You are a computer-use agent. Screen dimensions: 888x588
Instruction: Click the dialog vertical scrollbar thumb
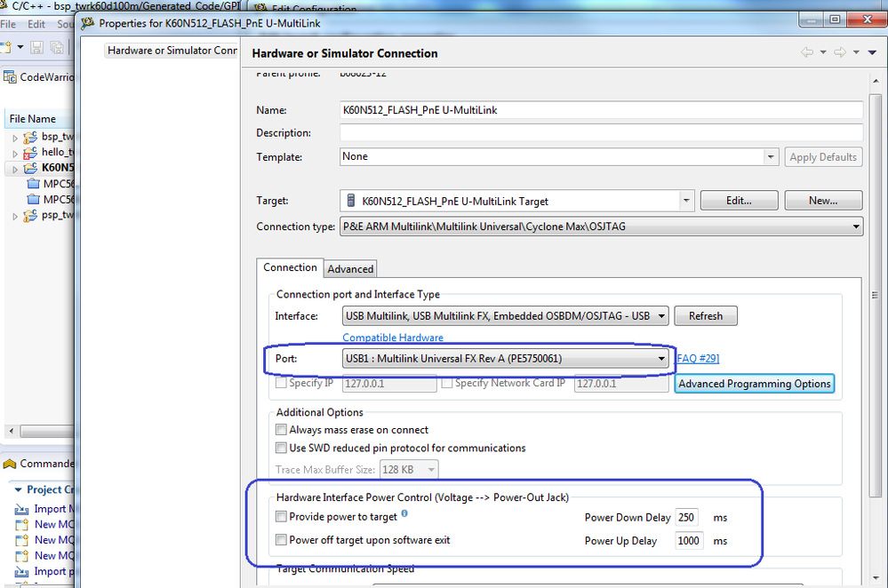pos(876,294)
